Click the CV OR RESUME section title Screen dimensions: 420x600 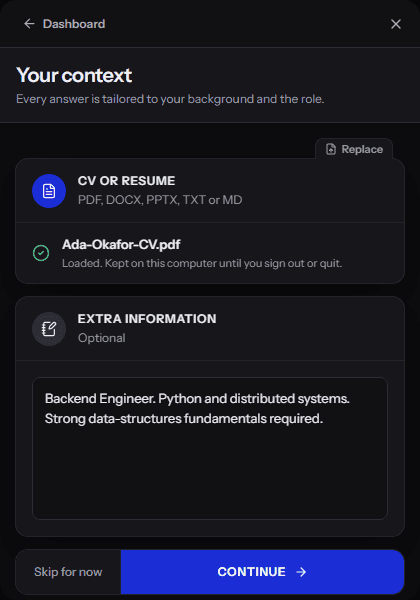tap(126, 181)
